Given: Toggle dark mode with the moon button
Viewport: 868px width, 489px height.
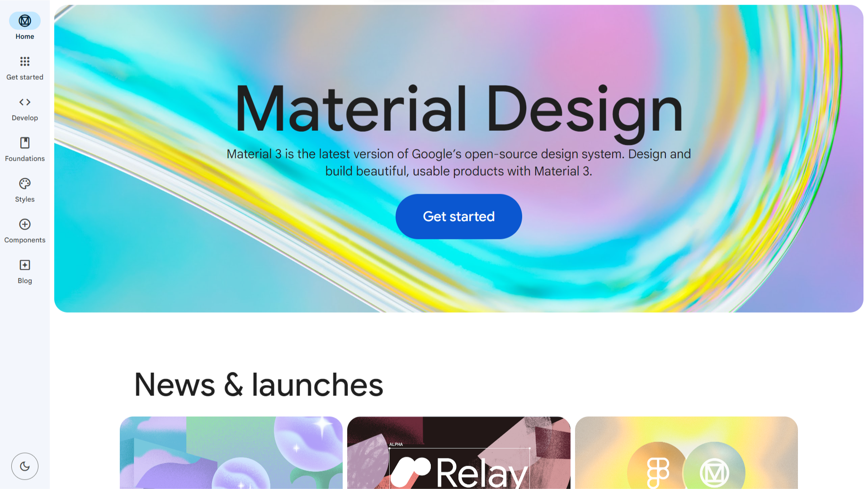Looking at the screenshot, I should tap(25, 466).
